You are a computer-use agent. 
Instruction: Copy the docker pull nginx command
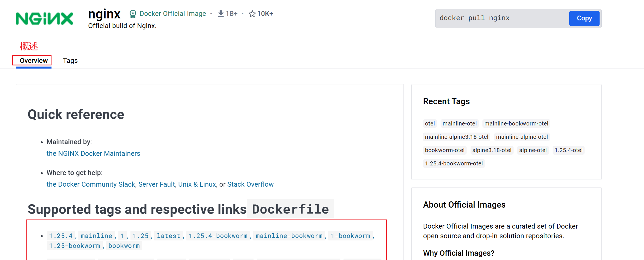pos(584,18)
